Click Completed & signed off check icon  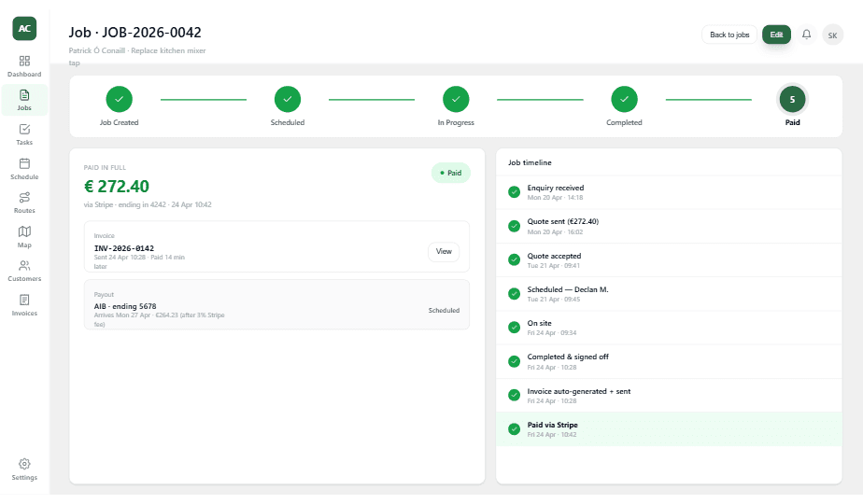[514, 361]
